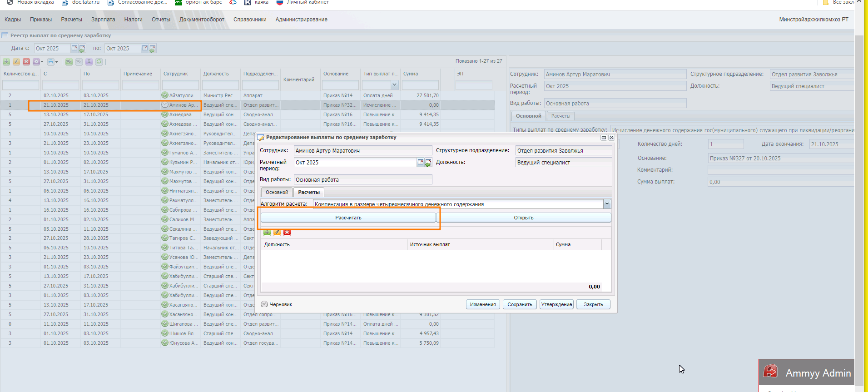Click the purple sigma sum icon
This screenshot has height=392, width=868.
[x=89, y=62]
